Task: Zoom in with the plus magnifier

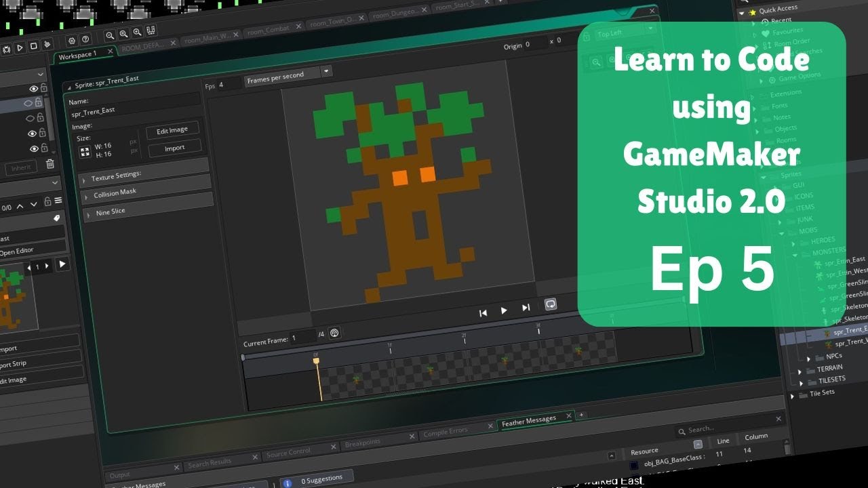Action: click(137, 32)
